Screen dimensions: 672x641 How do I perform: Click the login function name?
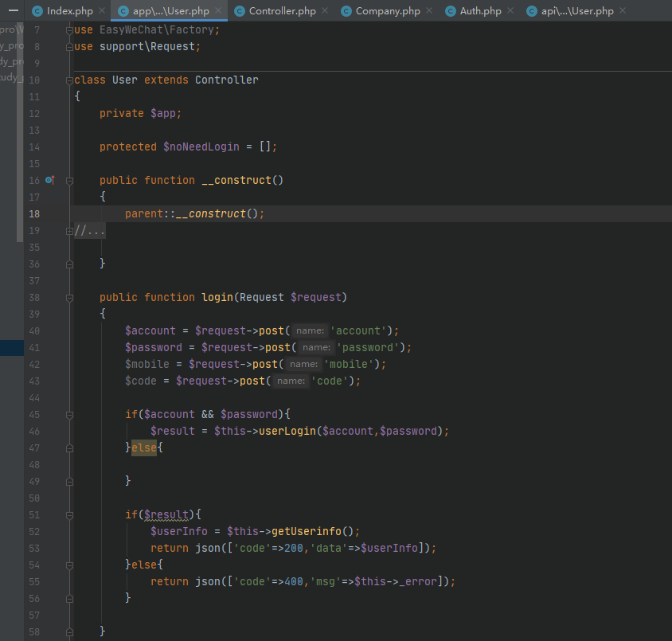[x=217, y=297]
